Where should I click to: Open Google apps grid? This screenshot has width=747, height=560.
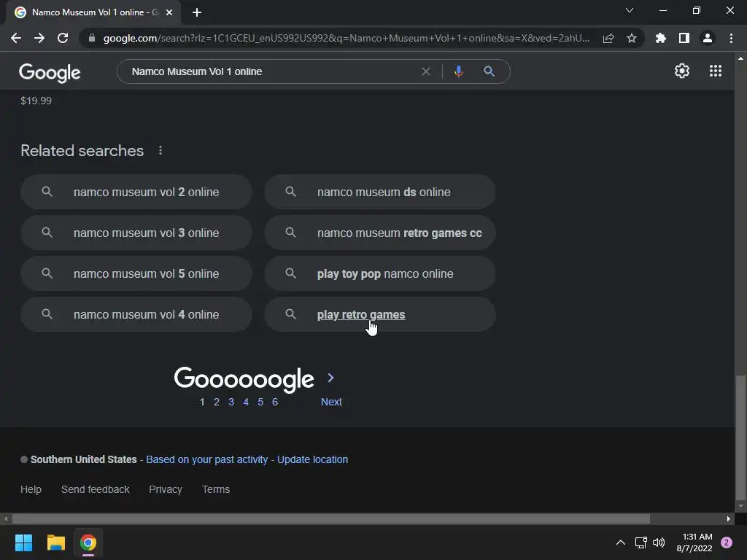point(716,71)
